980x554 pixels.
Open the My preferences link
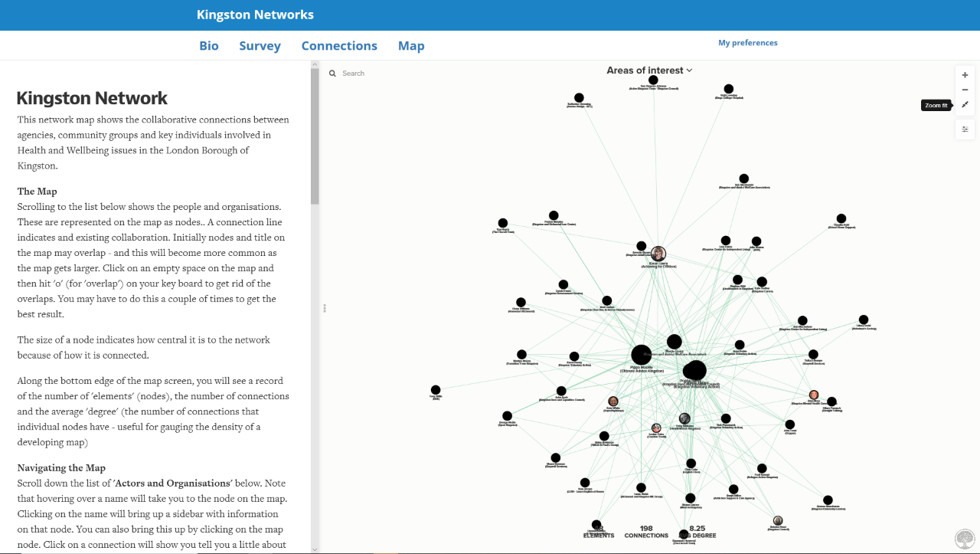click(x=748, y=43)
